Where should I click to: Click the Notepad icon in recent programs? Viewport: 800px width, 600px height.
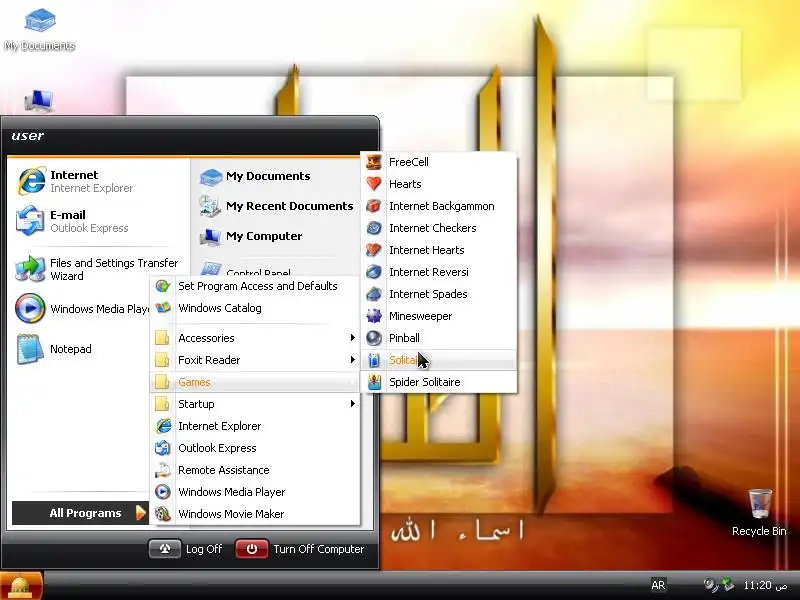click(31, 349)
